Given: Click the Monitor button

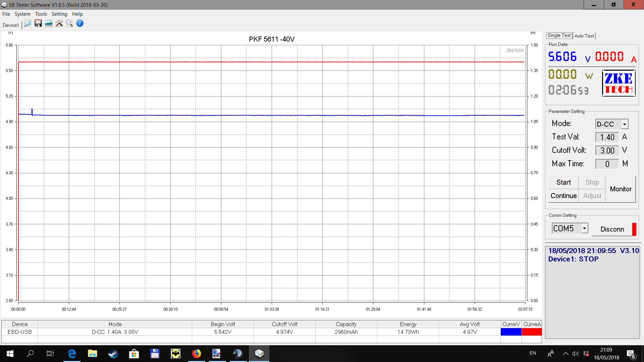Looking at the screenshot, I should tap(621, 189).
